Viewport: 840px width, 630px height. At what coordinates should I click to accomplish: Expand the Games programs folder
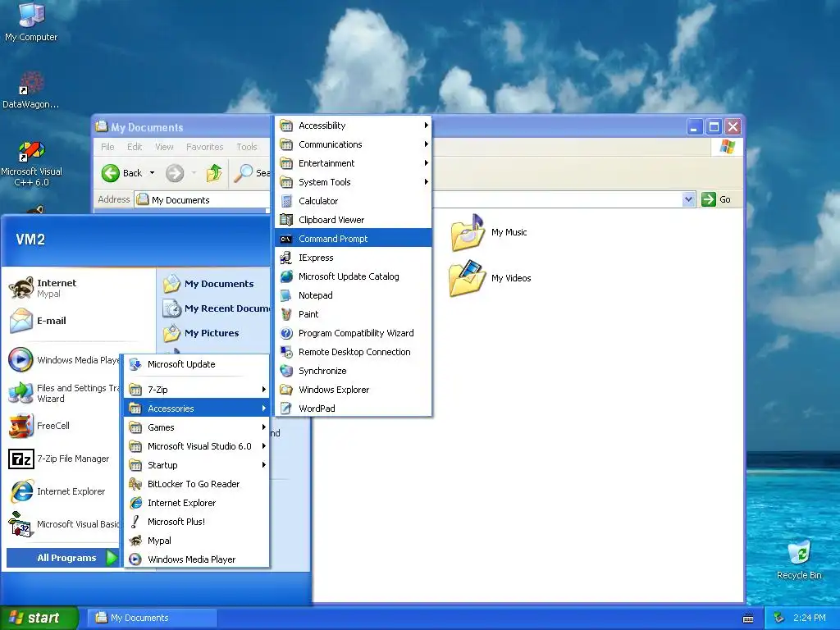(197, 427)
